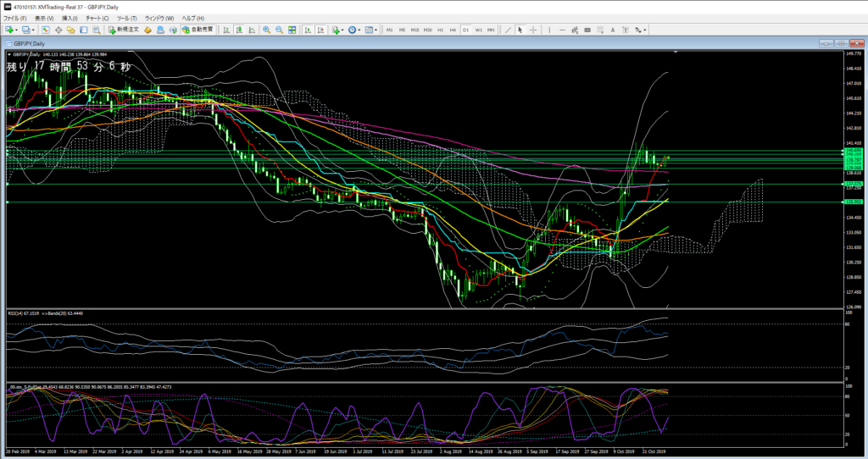868x459 pixels.
Task: Switch chart to line chart type
Action: (x=252, y=30)
